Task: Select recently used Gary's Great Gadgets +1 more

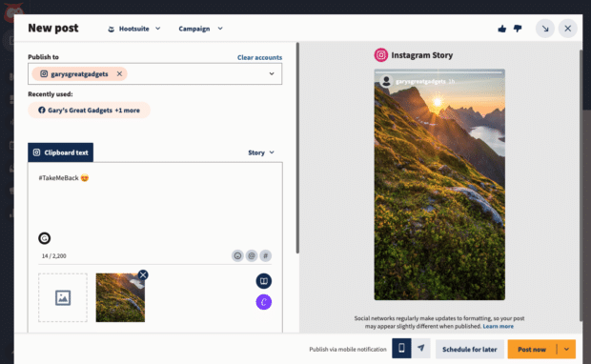Action: pyautogui.click(x=89, y=111)
